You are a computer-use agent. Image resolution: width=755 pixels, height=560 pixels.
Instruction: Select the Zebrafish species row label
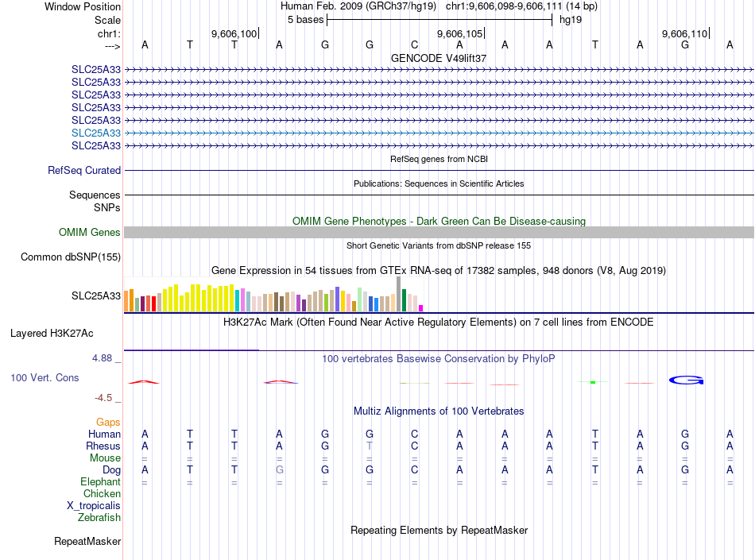99,518
